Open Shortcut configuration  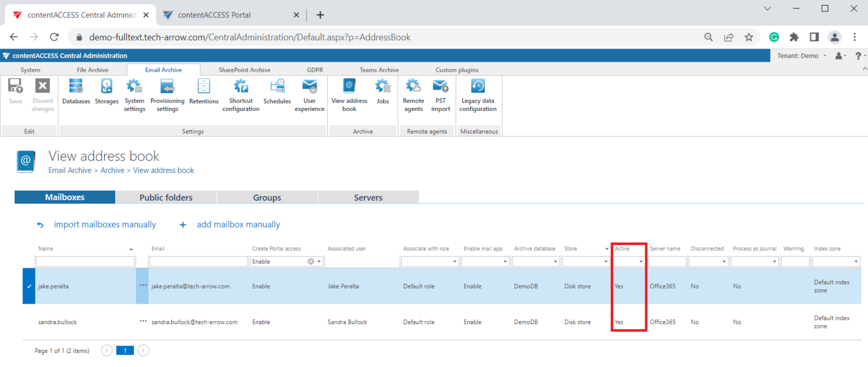[x=241, y=94]
